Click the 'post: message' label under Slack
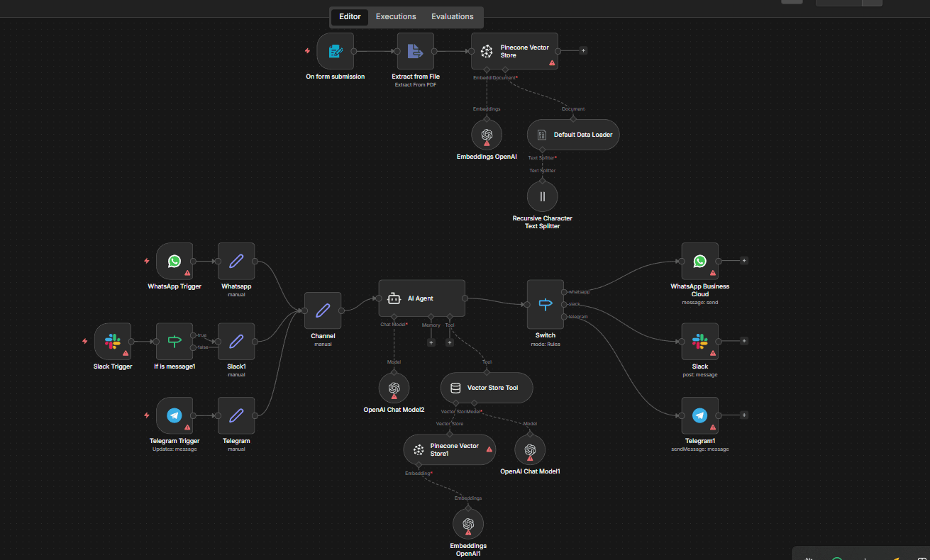The width and height of the screenshot is (930, 560). click(x=700, y=374)
